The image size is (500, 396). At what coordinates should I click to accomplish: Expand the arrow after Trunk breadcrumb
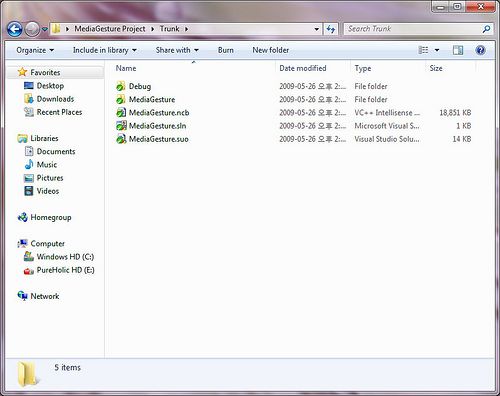[x=186, y=29]
